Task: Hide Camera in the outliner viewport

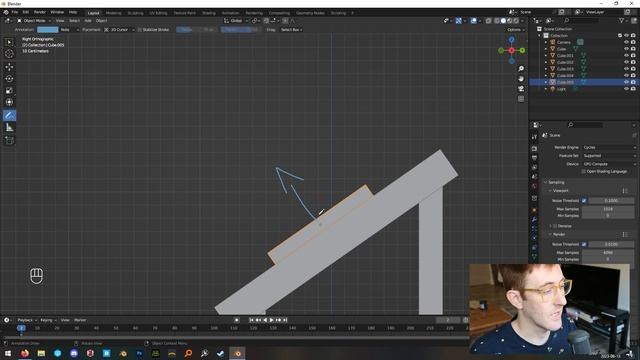Action: coord(626,42)
